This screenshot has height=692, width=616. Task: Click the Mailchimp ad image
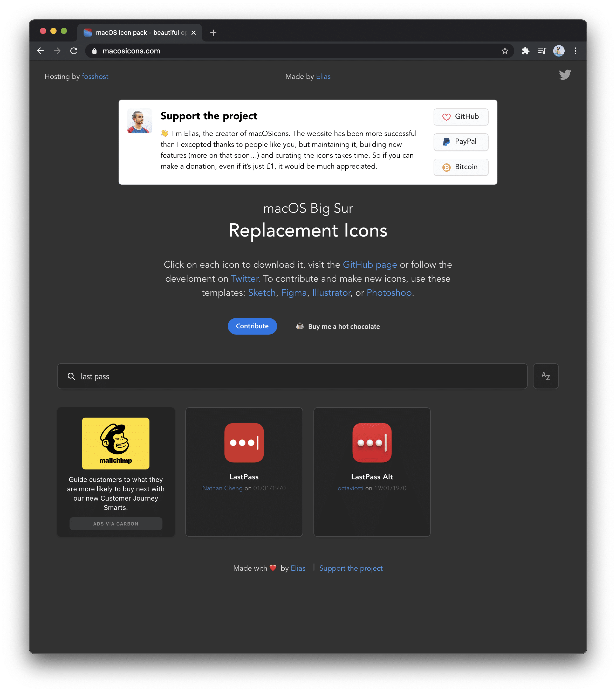click(115, 443)
